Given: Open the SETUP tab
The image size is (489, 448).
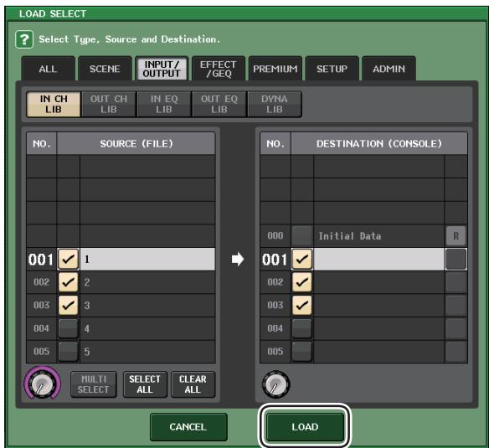Looking at the screenshot, I should click(332, 69).
